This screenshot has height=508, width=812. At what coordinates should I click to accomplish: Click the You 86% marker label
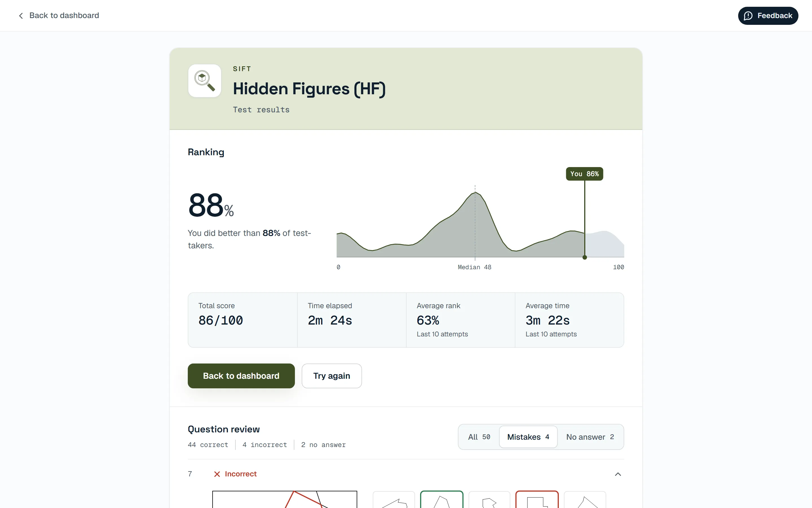584,174
